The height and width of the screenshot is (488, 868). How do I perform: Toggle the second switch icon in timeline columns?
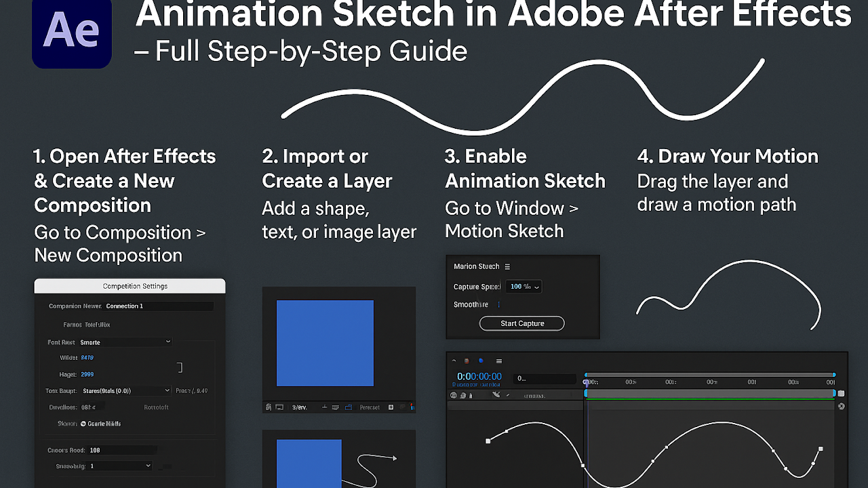click(x=462, y=395)
